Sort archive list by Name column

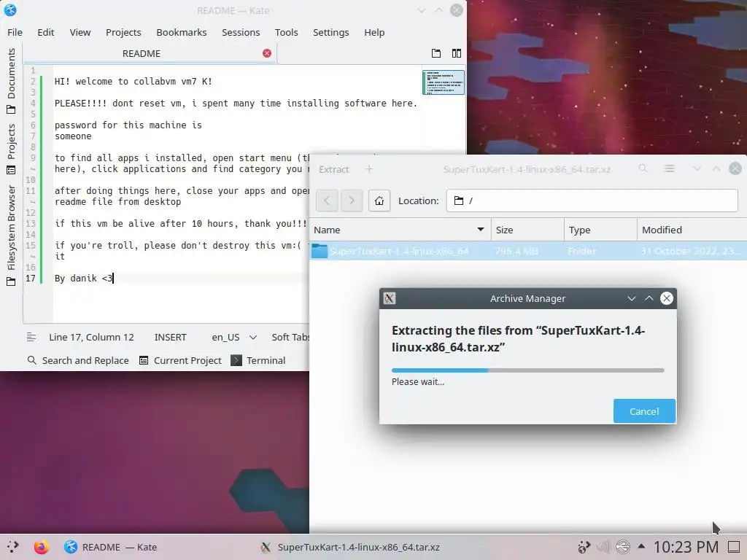[400, 230]
